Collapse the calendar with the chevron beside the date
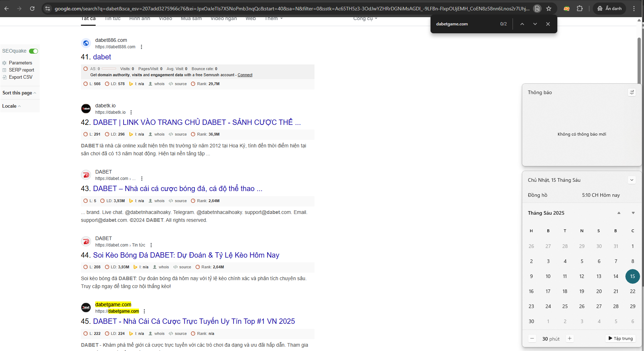 click(x=632, y=180)
